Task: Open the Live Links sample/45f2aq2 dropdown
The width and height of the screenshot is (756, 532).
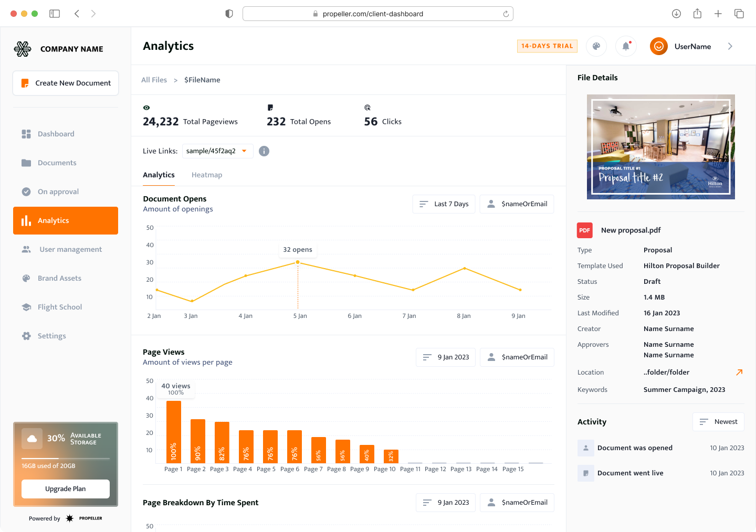Action: click(217, 151)
